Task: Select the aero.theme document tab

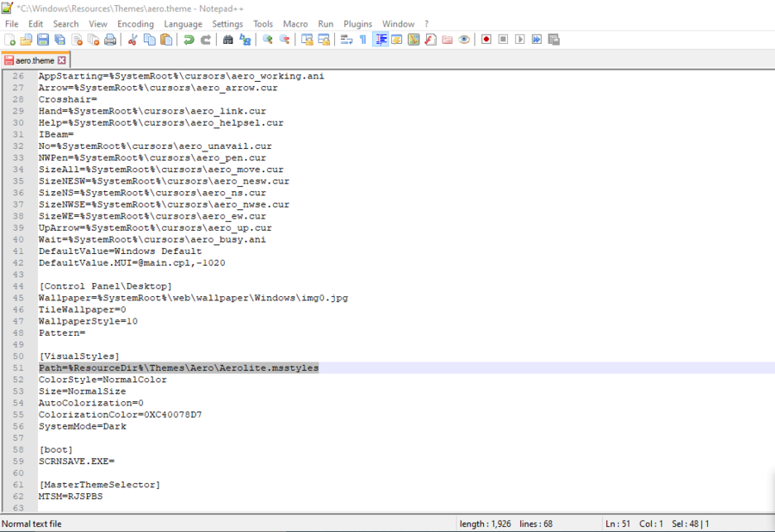Action: (x=34, y=60)
